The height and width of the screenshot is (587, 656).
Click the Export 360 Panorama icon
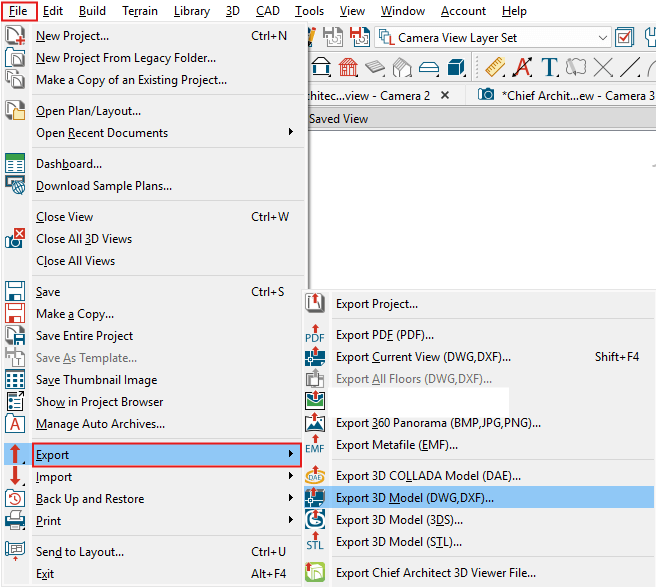315,422
